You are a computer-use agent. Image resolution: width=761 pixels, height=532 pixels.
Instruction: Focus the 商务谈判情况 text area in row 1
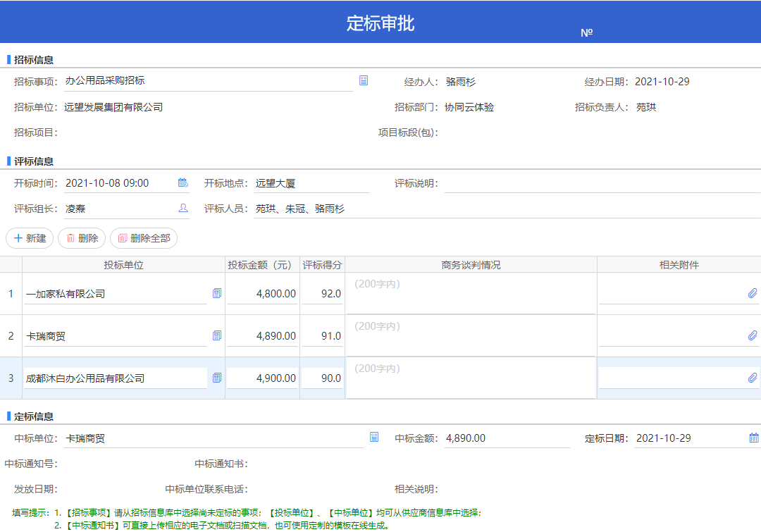coord(470,294)
